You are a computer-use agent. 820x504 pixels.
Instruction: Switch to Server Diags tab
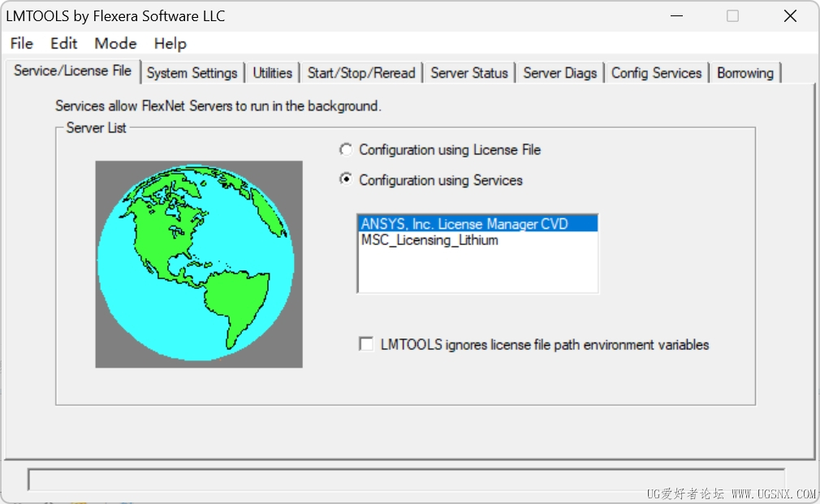pyautogui.click(x=560, y=73)
